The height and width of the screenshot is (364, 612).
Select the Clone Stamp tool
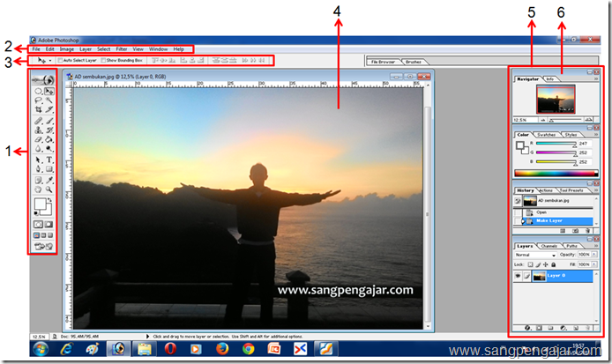39,130
